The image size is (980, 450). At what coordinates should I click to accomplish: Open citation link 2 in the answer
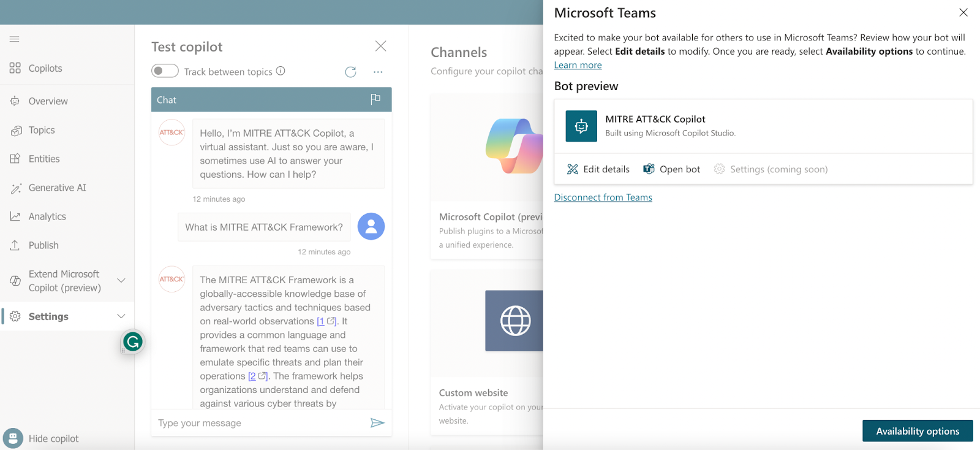(258, 376)
